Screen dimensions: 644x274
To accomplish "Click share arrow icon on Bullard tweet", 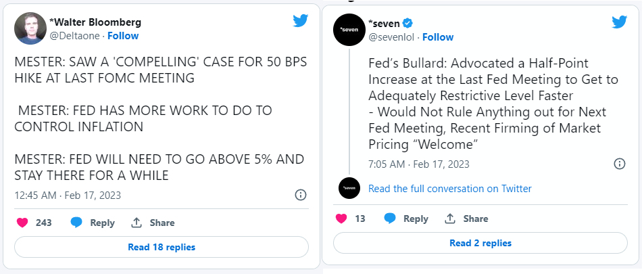I will pos(450,219).
